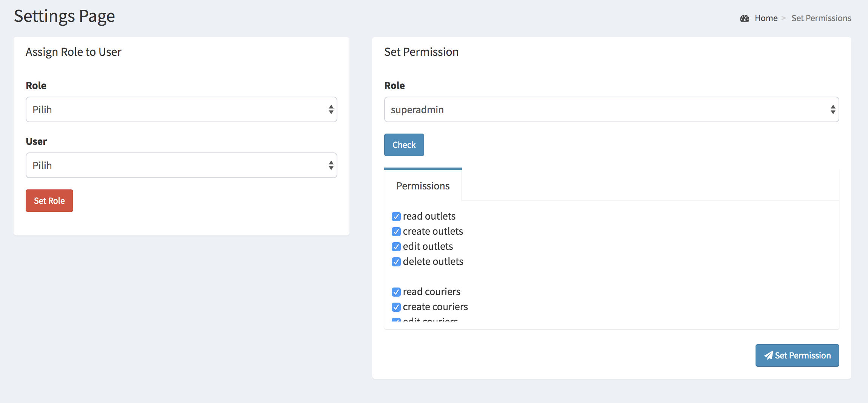Click the Set Permission panel heading
The width and height of the screenshot is (868, 403).
tap(421, 52)
